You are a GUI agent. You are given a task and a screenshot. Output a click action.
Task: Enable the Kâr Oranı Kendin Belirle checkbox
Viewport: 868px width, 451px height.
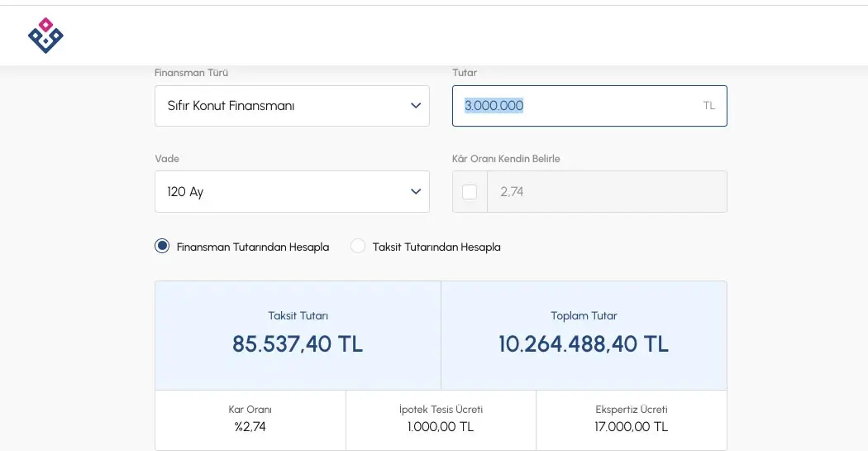coord(470,192)
